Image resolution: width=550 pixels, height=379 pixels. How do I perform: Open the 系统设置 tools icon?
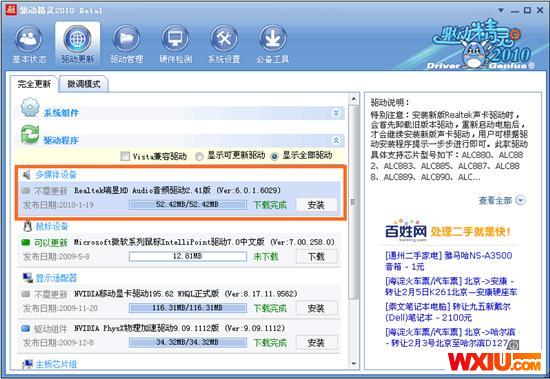[x=224, y=39]
